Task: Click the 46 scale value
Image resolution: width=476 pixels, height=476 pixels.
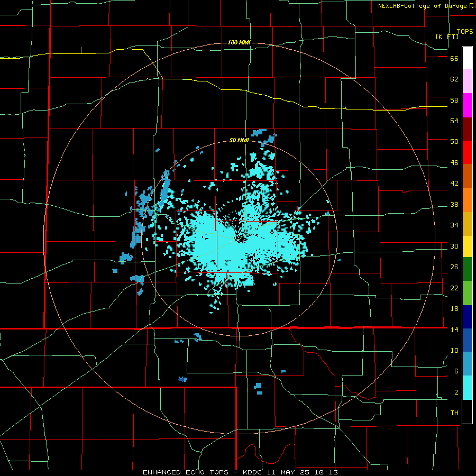Action: [x=454, y=163]
